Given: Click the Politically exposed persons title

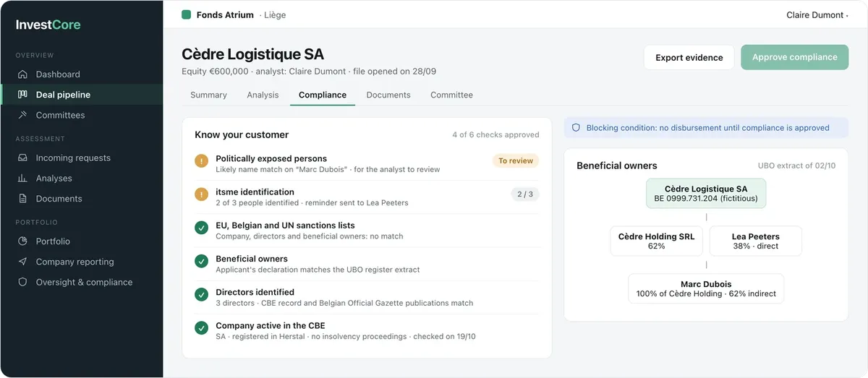Looking at the screenshot, I should tap(271, 158).
